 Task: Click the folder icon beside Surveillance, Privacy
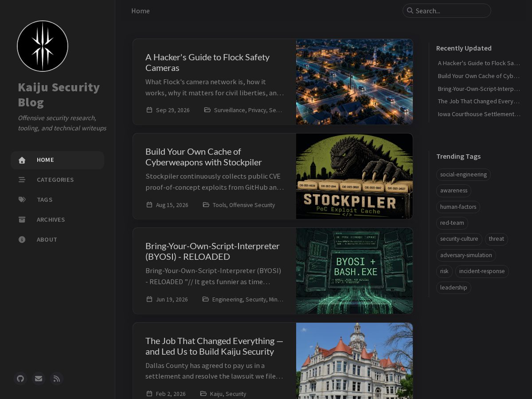tap(207, 110)
